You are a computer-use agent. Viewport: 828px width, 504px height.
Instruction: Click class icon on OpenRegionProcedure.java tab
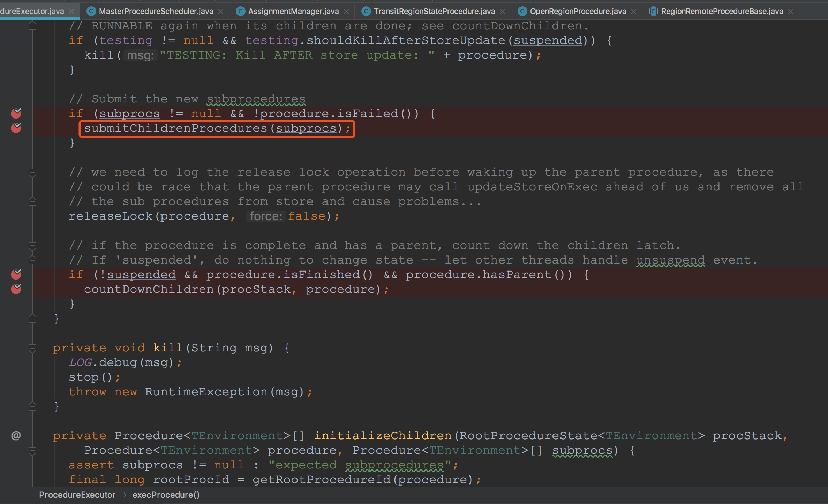pyautogui.click(x=522, y=11)
